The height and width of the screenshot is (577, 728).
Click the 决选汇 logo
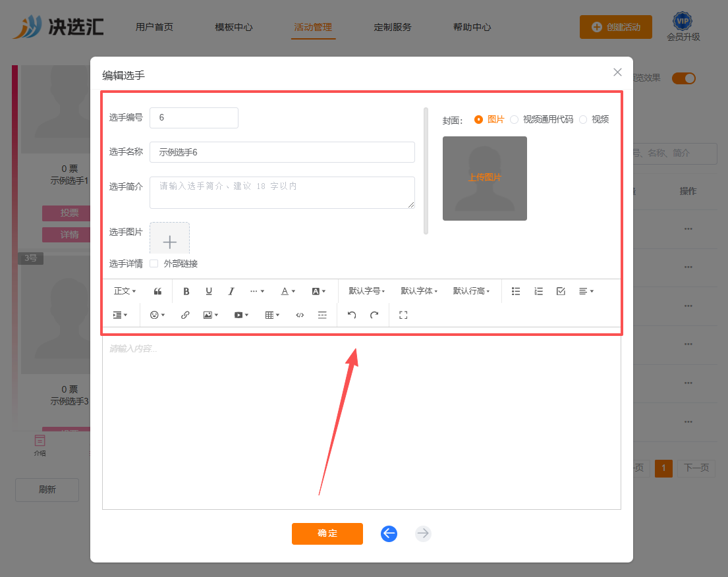coord(59,27)
